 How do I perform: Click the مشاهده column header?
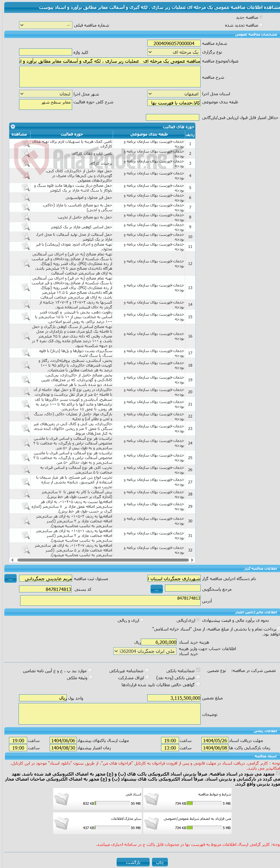pos(20,134)
